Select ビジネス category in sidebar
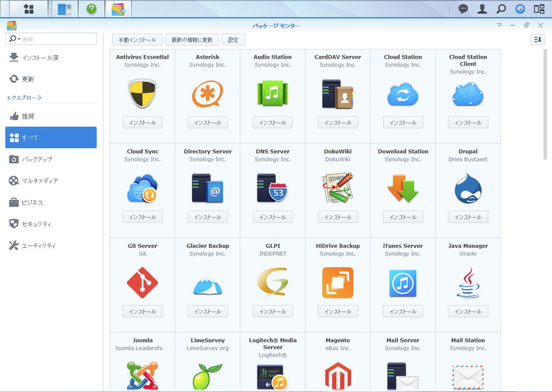552x392 pixels. (x=50, y=202)
